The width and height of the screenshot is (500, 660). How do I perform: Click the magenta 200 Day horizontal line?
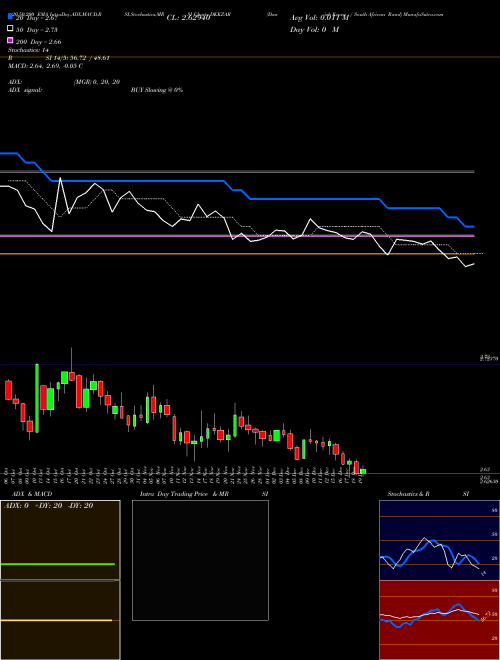pos(237,236)
